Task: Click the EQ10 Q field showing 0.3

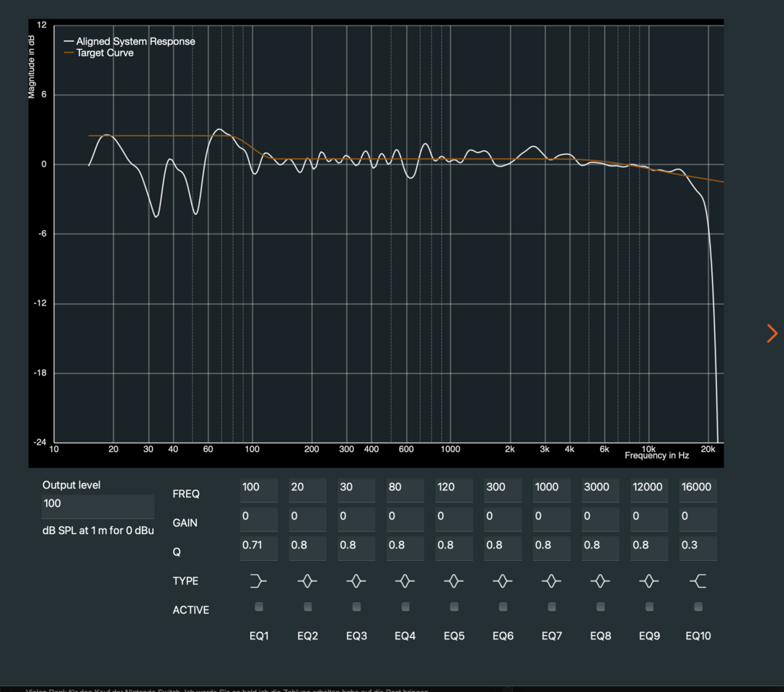Action: 698,548
